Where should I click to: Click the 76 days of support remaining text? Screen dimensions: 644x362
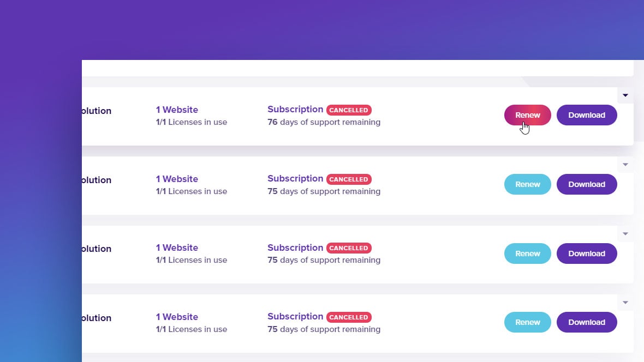(324, 122)
